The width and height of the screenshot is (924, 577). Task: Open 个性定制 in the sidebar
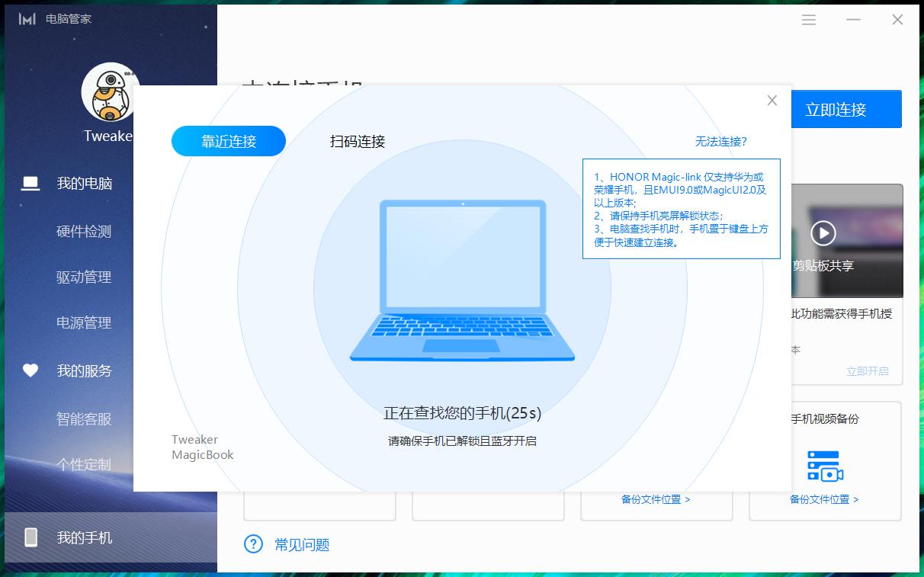click(84, 464)
